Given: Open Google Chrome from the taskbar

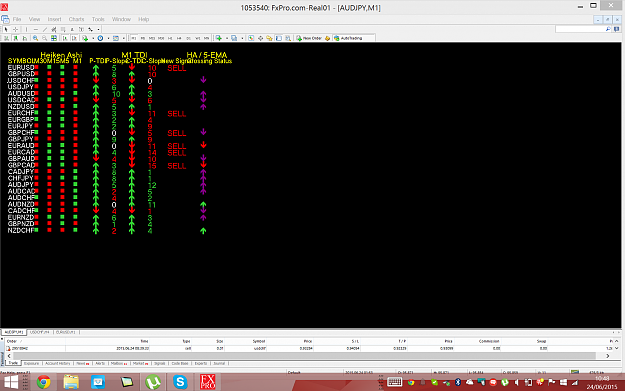Looking at the screenshot, I should pyautogui.click(x=44, y=382).
